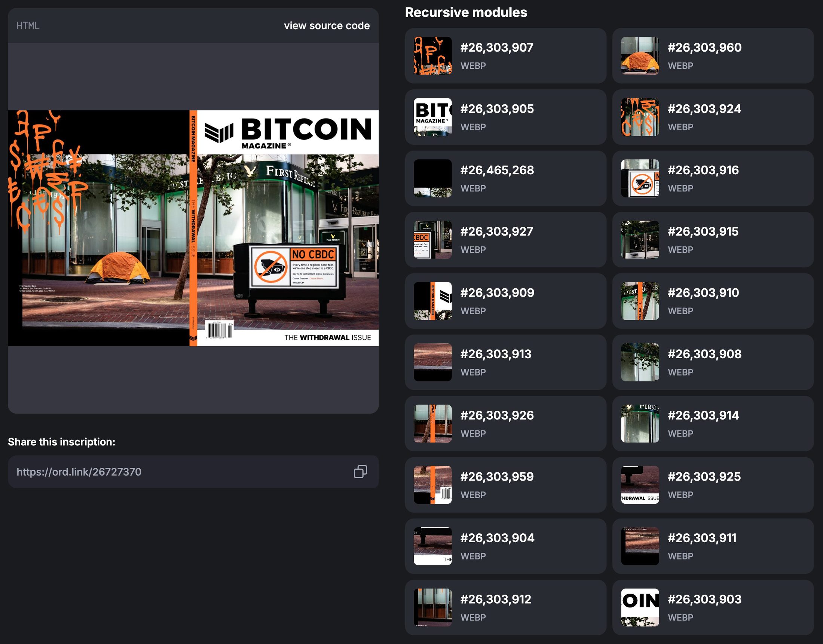Open the Bitcoin Magazine cover preview

click(x=193, y=228)
